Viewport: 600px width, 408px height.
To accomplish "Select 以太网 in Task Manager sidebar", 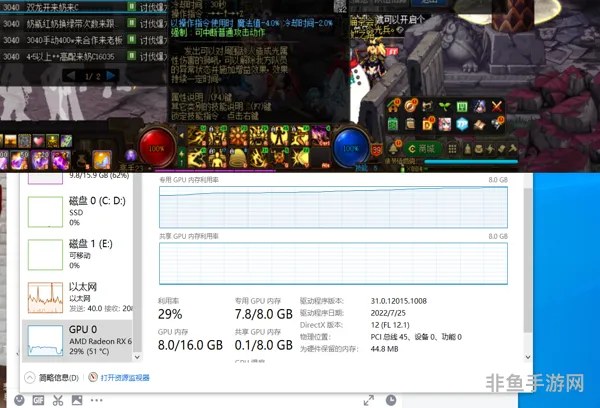I will coord(77,297).
